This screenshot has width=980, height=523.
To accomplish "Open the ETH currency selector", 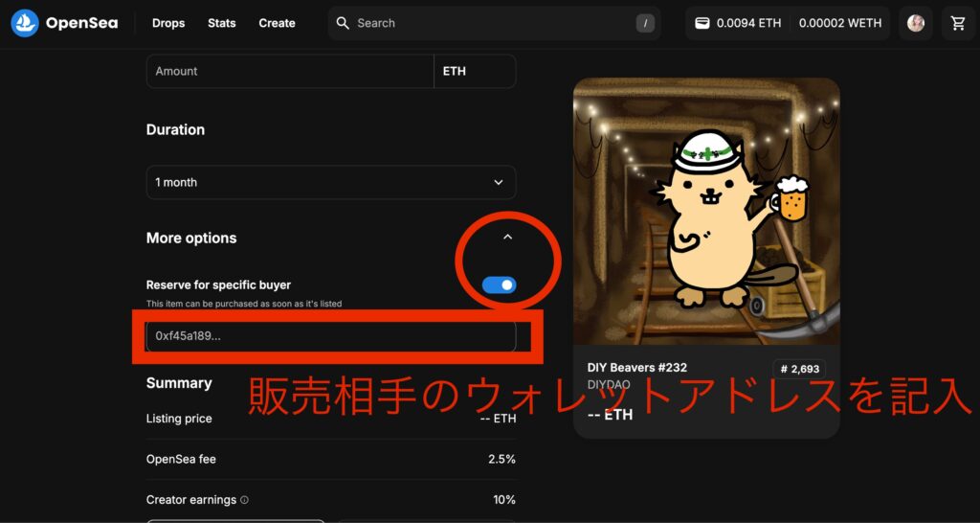I will click(x=475, y=71).
